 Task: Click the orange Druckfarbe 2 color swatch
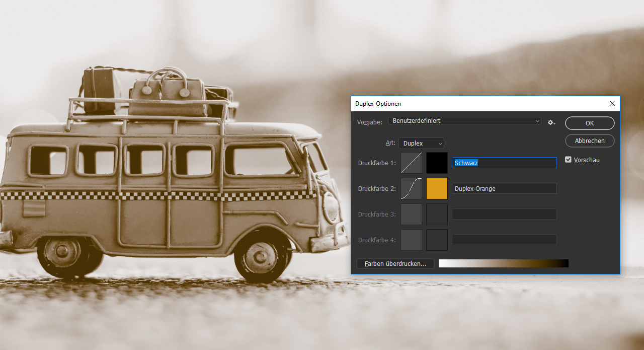tap(437, 189)
